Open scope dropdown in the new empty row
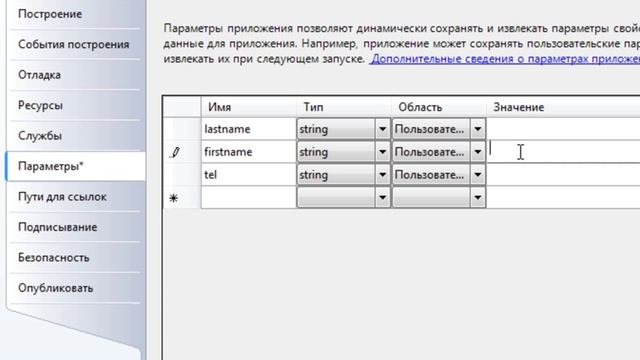Viewport: 640px width, 360px height. click(478, 198)
